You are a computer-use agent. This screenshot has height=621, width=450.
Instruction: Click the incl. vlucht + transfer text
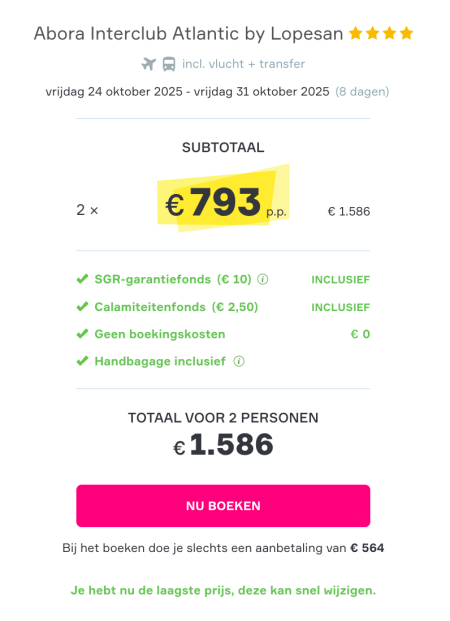tap(244, 64)
